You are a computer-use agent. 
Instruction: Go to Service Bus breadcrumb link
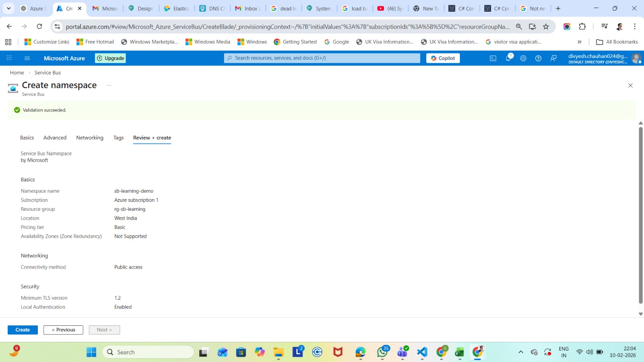pos(47,73)
